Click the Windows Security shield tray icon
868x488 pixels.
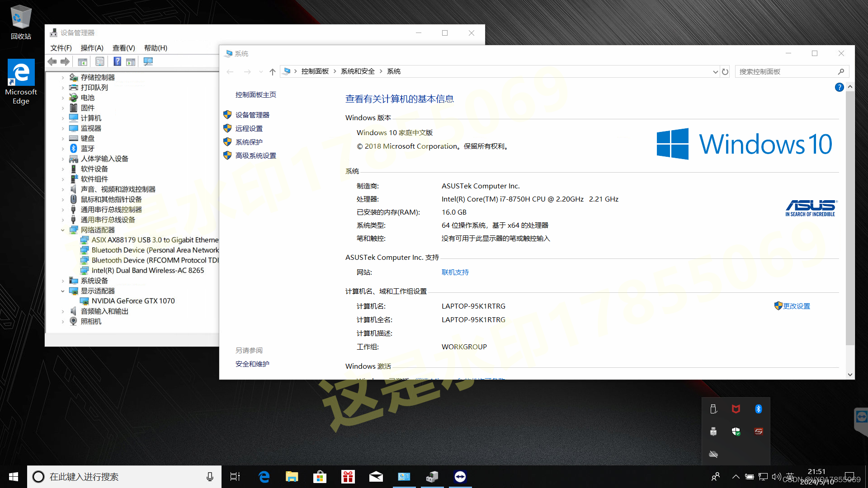pos(736,432)
